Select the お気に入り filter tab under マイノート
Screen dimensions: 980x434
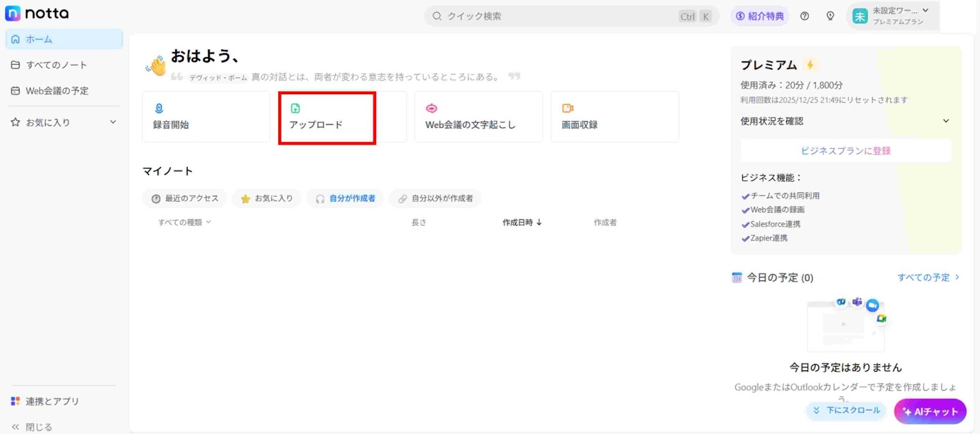click(x=266, y=198)
